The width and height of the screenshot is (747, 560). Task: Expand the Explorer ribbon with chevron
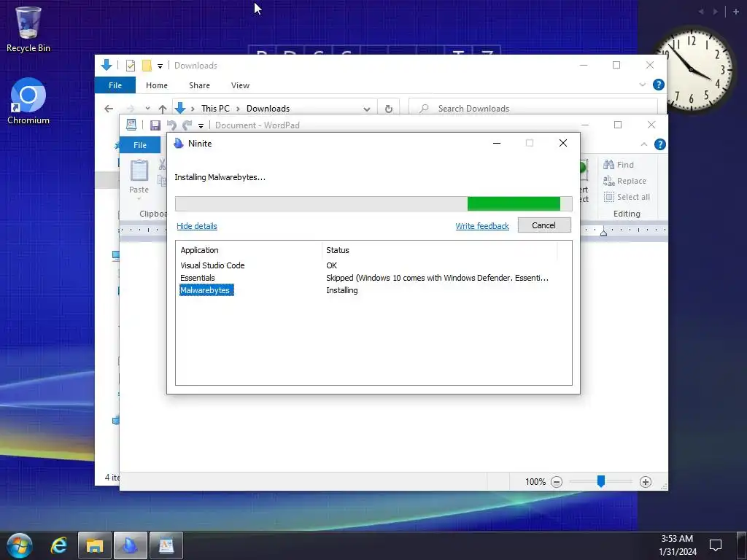click(643, 85)
